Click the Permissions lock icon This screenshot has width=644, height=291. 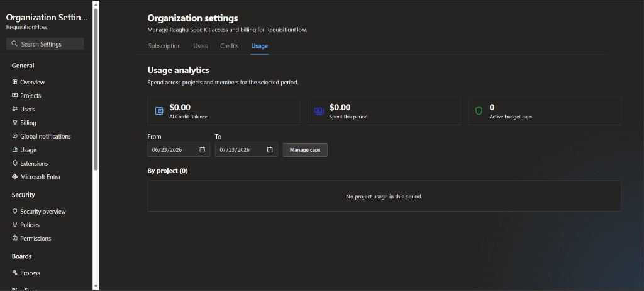[15, 238]
